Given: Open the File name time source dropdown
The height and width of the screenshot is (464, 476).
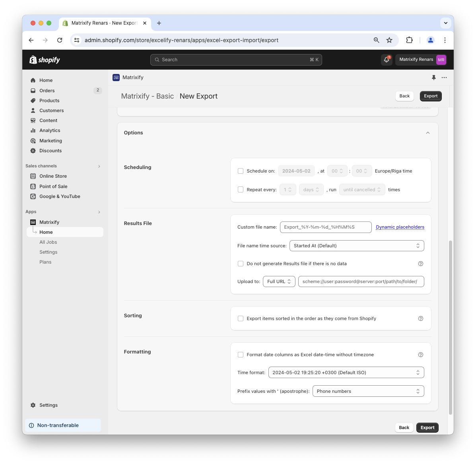Looking at the screenshot, I should coord(356,246).
